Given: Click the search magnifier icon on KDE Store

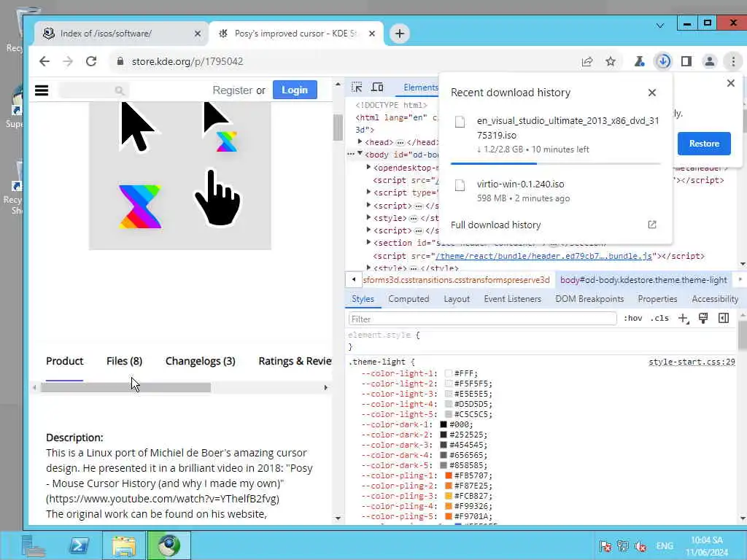Looking at the screenshot, I should click(x=120, y=90).
